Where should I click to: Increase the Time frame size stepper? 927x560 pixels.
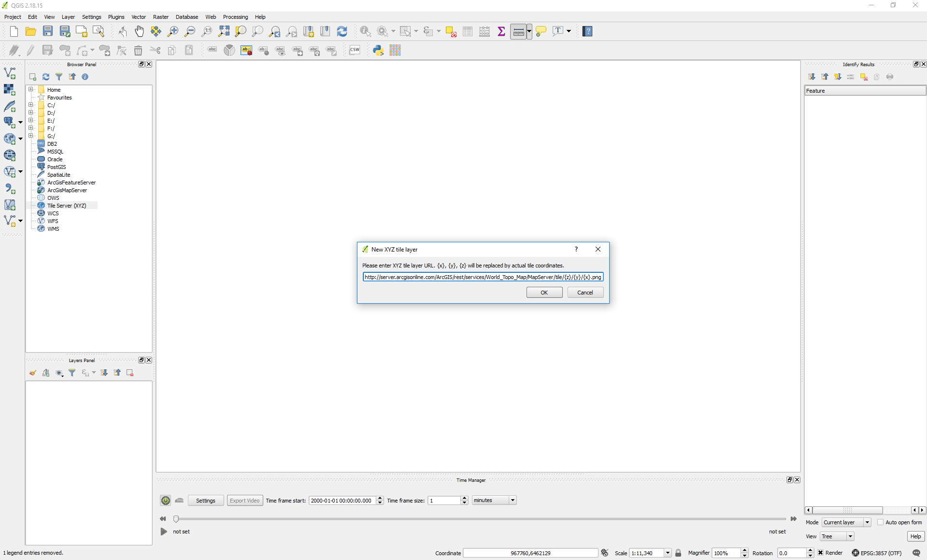click(x=465, y=498)
